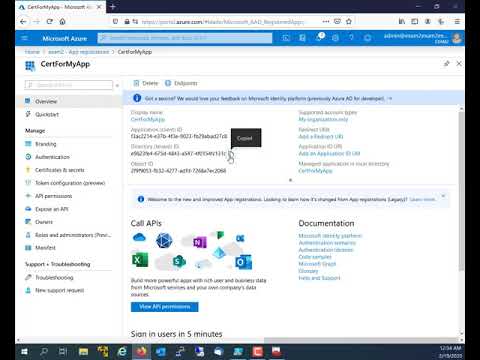Open the Help and Support link
The height and width of the screenshot is (360, 480).
tap(319, 278)
